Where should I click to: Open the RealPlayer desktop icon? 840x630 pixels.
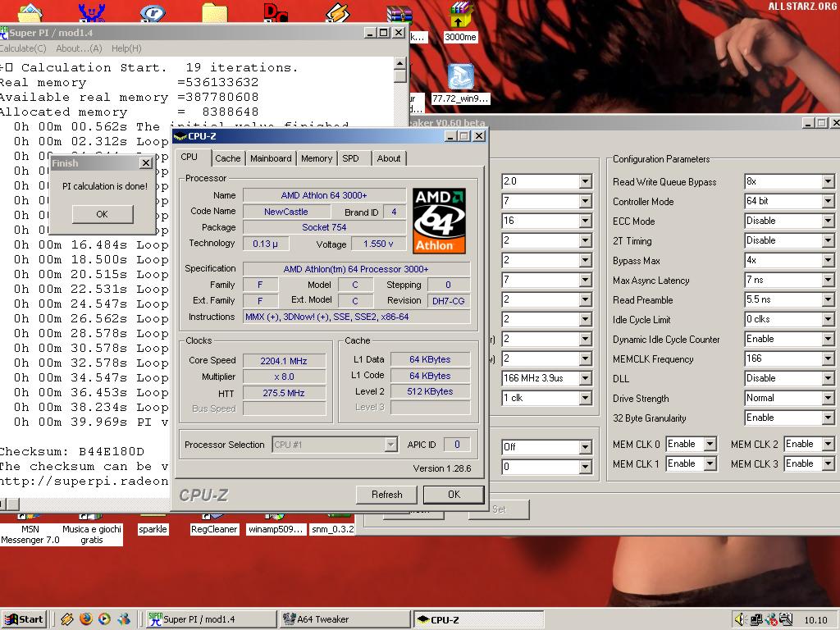click(x=153, y=13)
